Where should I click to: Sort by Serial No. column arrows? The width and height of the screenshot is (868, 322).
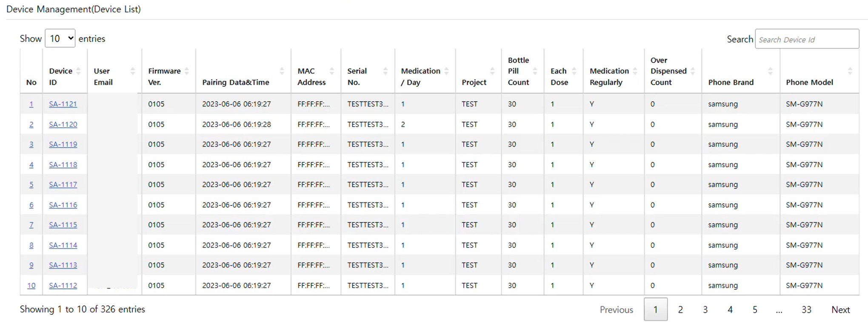[385, 71]
